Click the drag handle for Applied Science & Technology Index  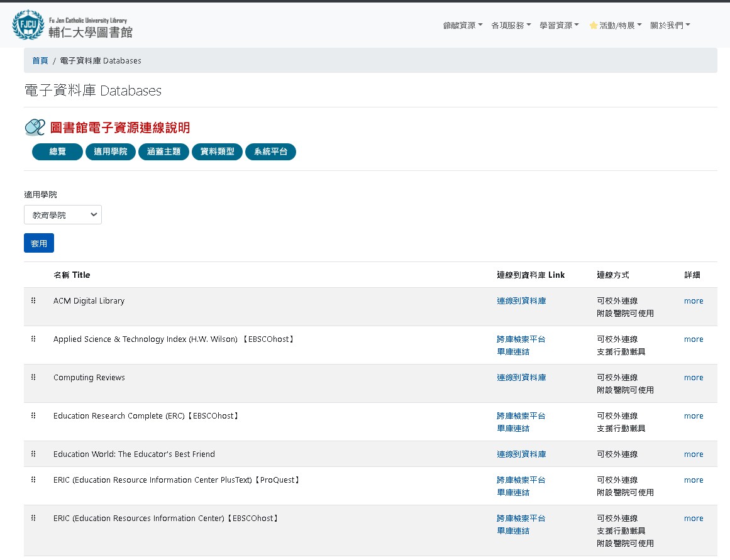(x=33, y=339)
